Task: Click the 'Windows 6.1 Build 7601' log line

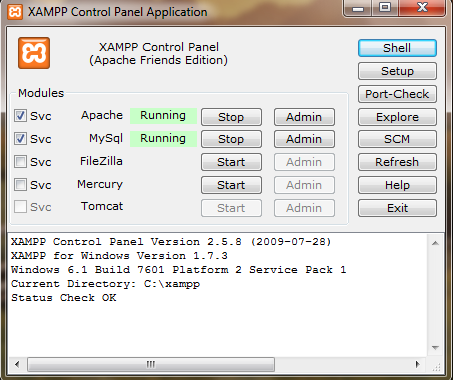Action: click(179, 270)
